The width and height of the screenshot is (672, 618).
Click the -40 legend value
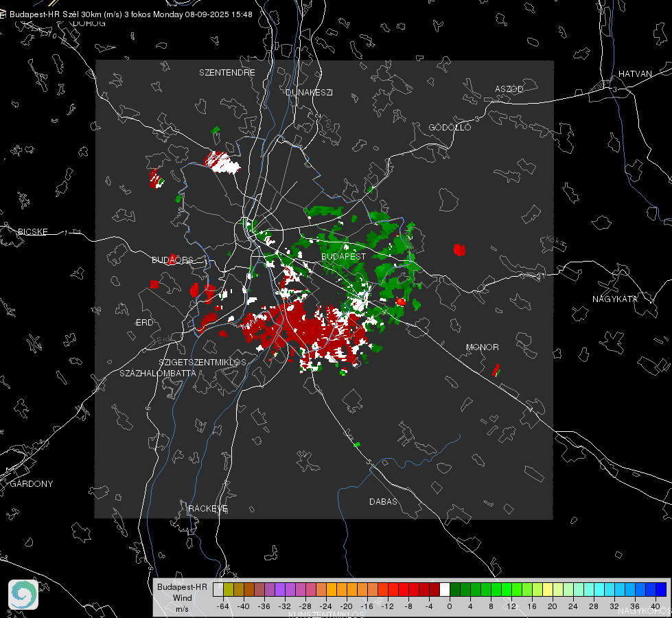pyautogui.click(x=244, y=606)
